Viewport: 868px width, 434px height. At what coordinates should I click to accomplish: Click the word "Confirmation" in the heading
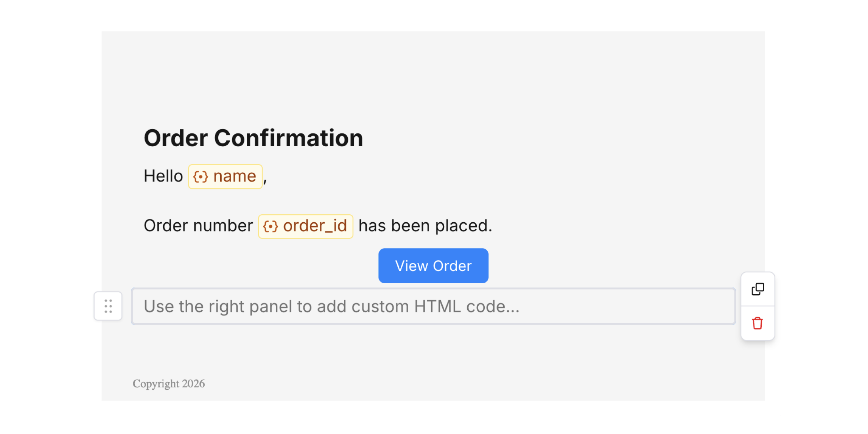coord(288,138)
